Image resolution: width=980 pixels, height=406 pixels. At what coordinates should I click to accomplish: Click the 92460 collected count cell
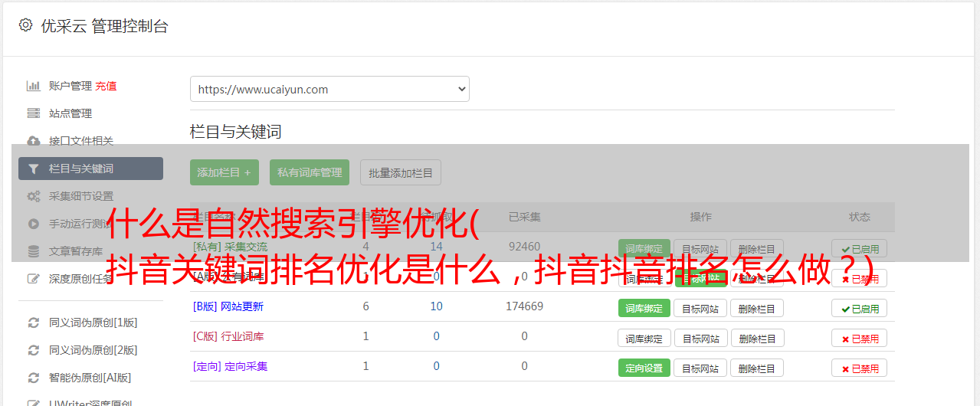(x=525, y=247)
